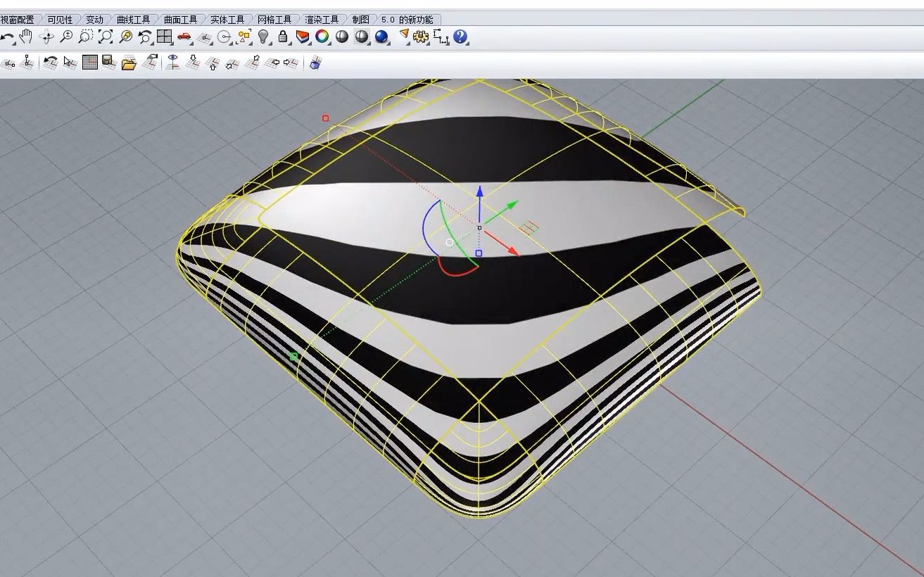
Task: Click the Zoom Selected icon
Action: [125, 37]
